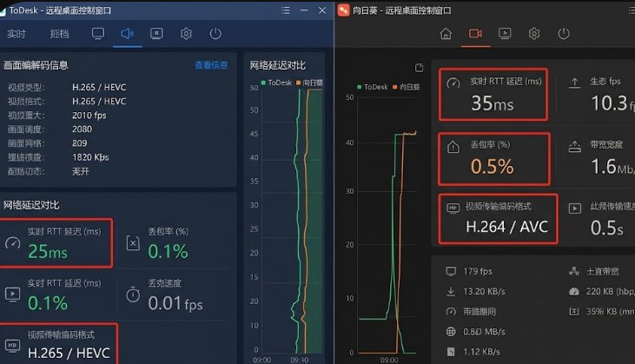Open ToDesk settings gear icon
The height and width of the screenshot is (364, 635).
tap(186, 34)
